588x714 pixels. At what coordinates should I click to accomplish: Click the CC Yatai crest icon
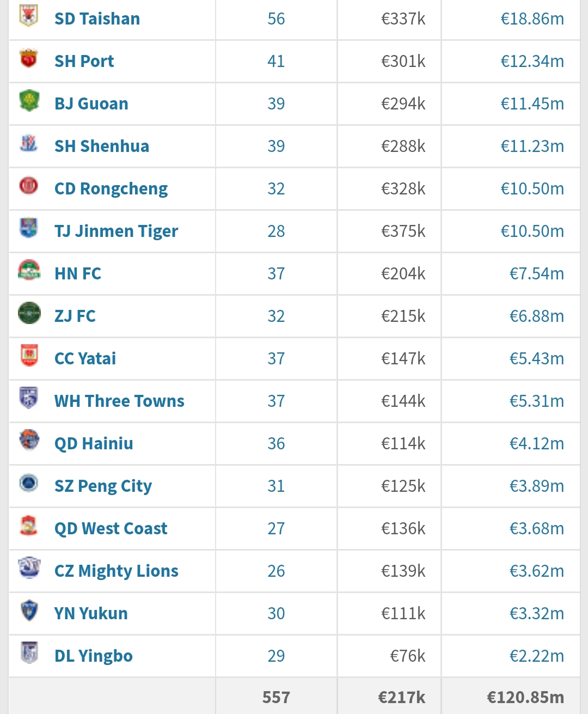[29, 355]
